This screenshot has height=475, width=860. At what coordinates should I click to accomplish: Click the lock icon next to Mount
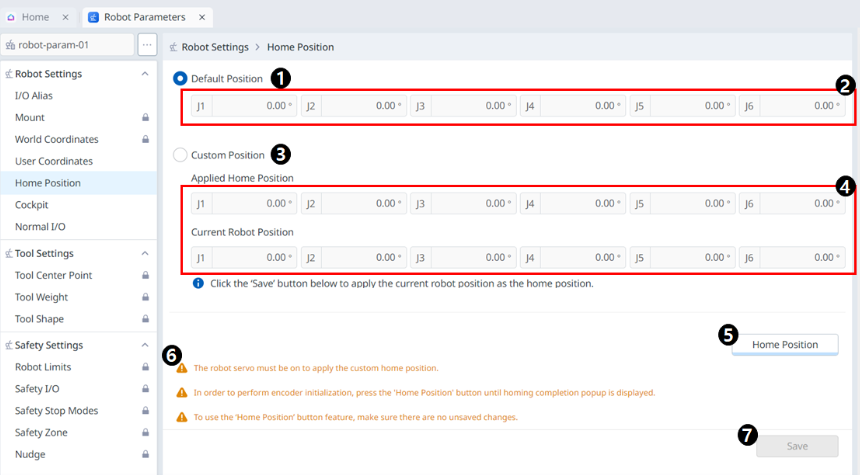point(144,118)
